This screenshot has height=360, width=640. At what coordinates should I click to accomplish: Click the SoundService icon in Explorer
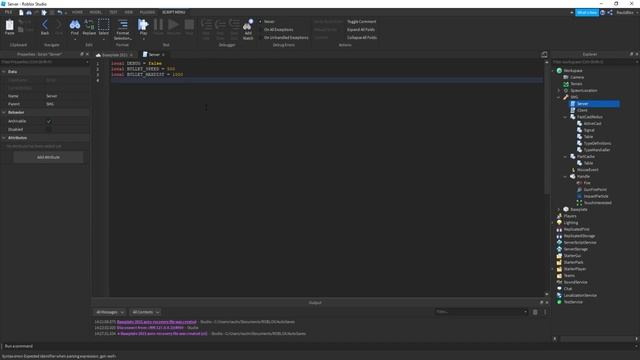coord(560,282)
